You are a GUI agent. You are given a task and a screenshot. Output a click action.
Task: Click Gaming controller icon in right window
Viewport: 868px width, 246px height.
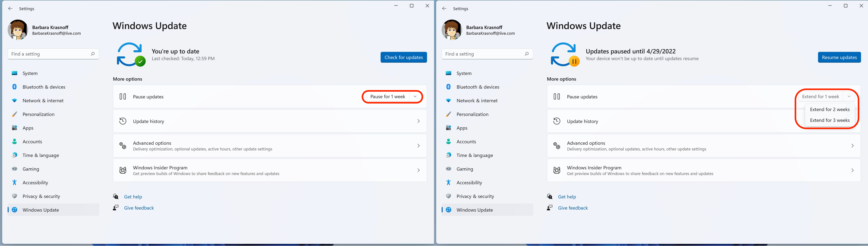448,169
